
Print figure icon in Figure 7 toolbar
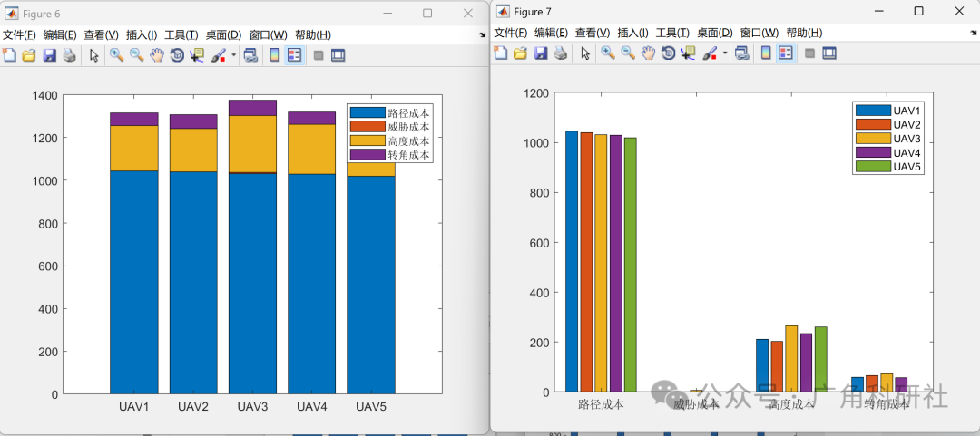pyautogui.click(x=561, y=53)
